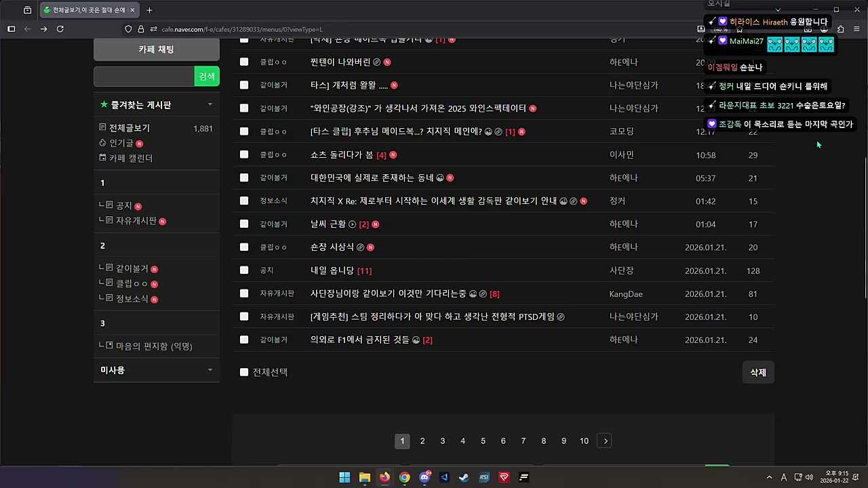Select 자유개시판 in the sidebar menu
This screenshot has width=868, height=488.
click(135, 220)
